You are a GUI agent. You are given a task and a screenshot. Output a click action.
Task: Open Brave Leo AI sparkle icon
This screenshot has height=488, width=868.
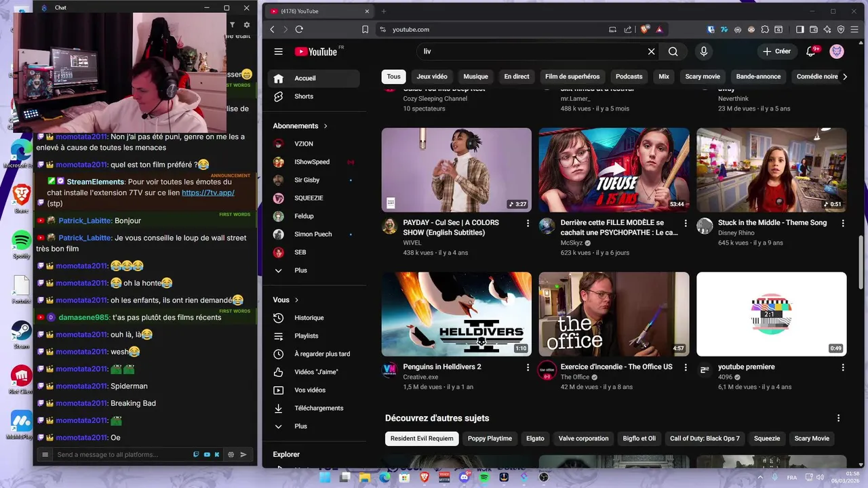[827, 29]
